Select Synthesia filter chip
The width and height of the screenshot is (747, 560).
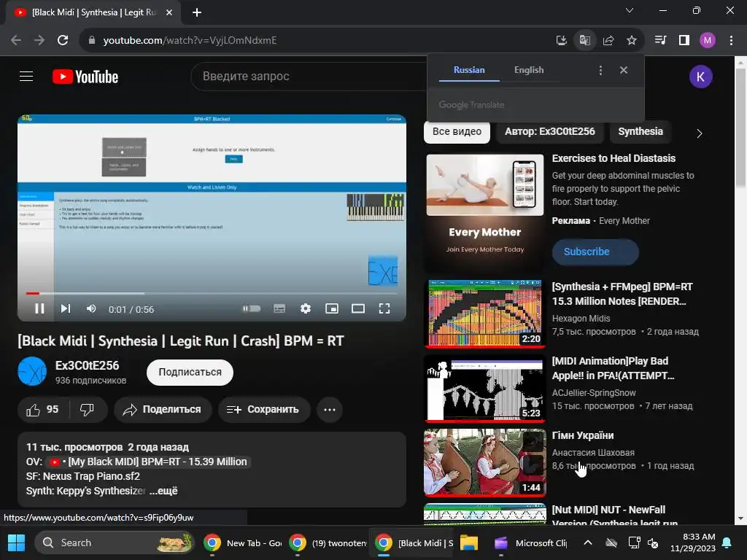click(640, 131)
